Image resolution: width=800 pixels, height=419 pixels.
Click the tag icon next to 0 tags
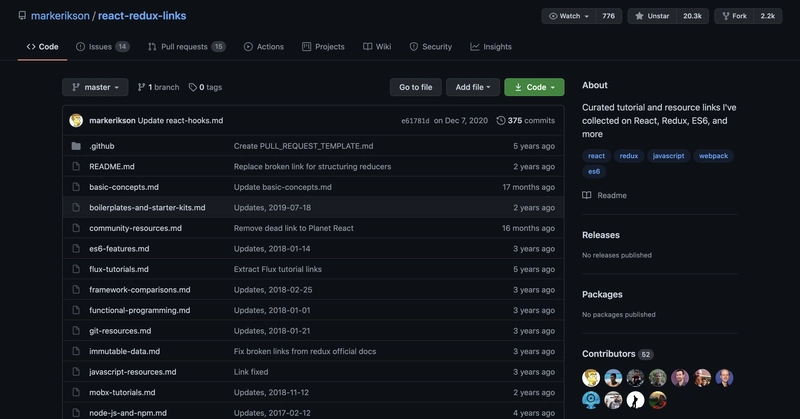tap(192, 87)
